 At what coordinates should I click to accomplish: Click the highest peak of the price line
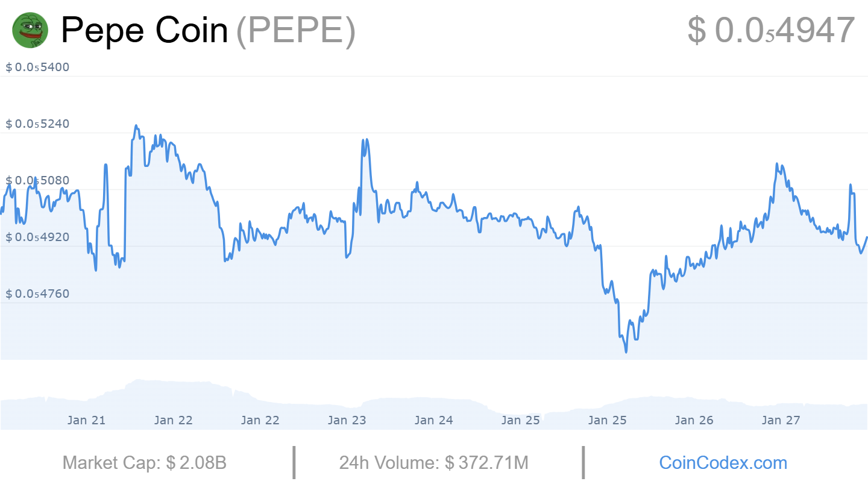click(x=136, y=126)
